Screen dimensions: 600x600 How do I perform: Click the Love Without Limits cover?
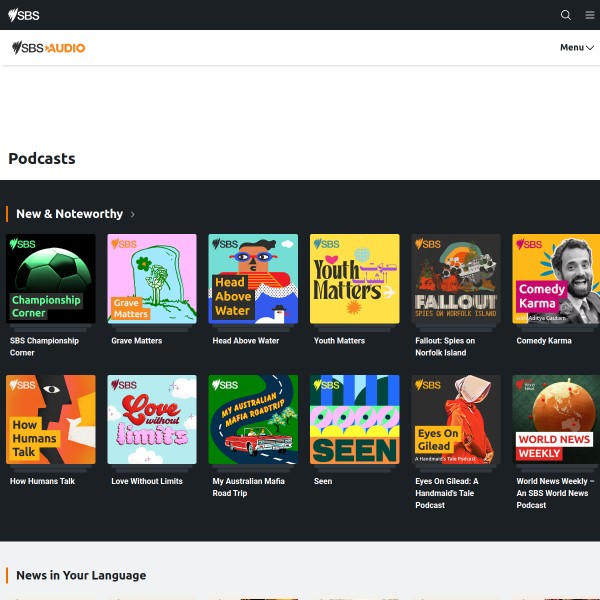[x=152, y=420]
